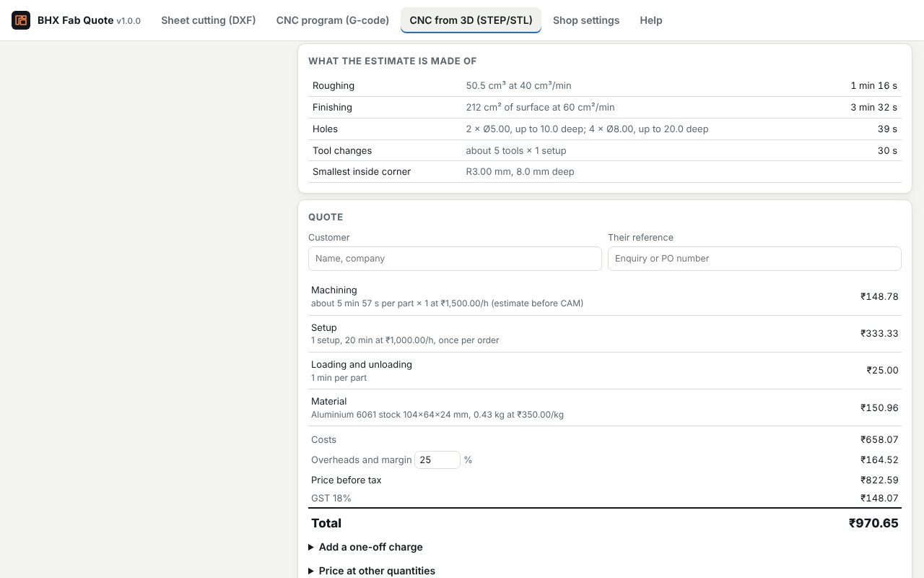924x578 pixels.
Task: Click the Setup cost line
Action: (x=605, y=334)
